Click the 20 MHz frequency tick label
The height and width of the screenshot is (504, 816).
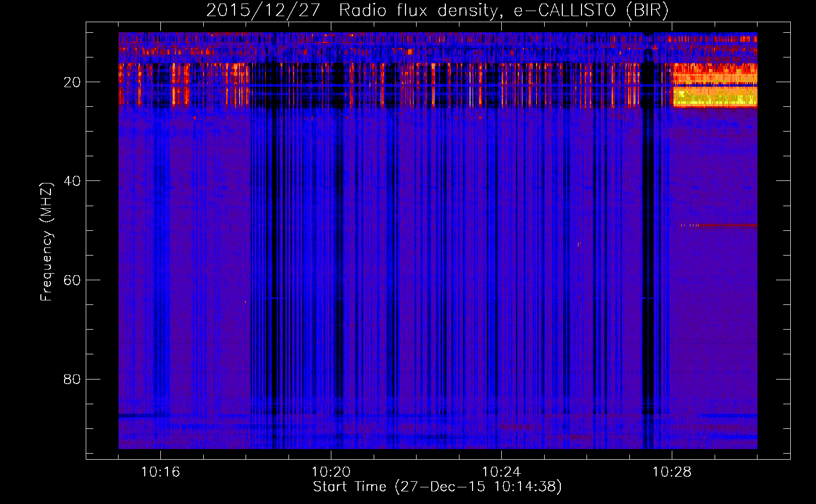(72, 82)
